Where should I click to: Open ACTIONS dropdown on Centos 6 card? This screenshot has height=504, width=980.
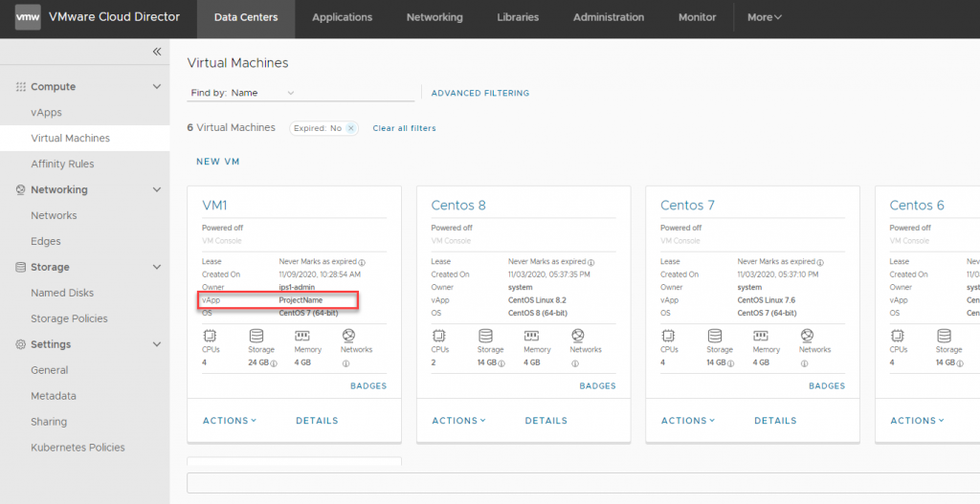(918, 421)
